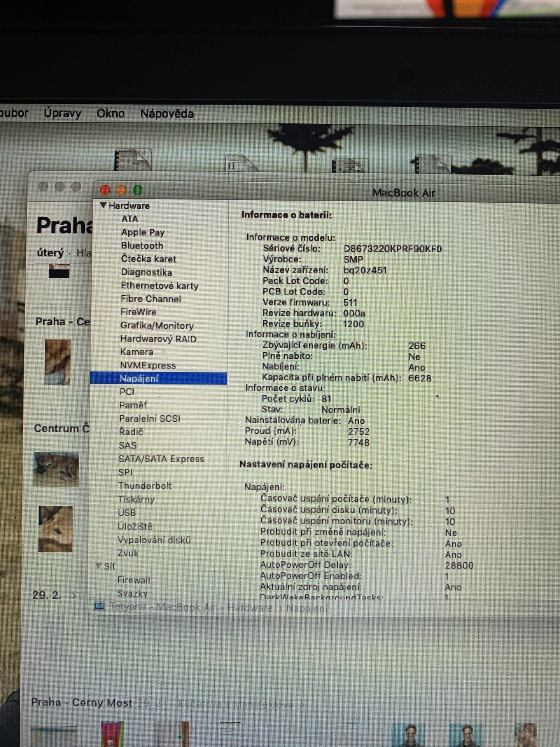Collapse the Síť section triangle
Viewport: 560px width, 747px height.
pos(98,565)
